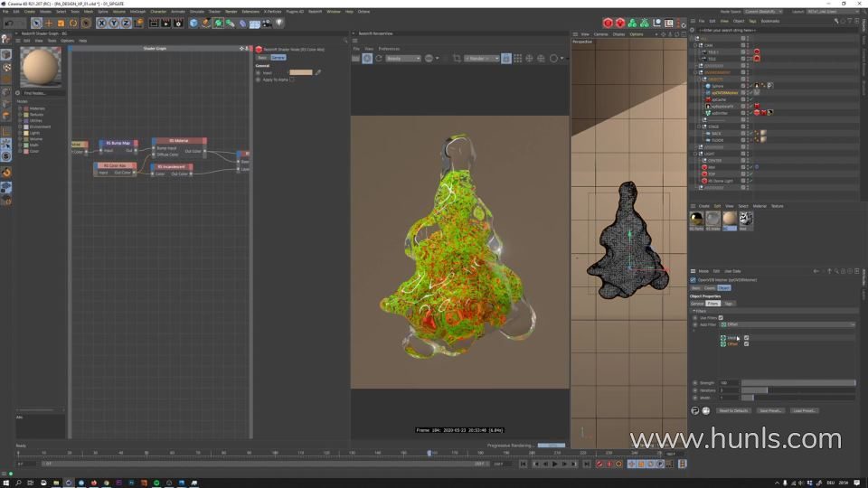
Task: Click the Camera icon in top toolbar
Action: tap(267, 23)
